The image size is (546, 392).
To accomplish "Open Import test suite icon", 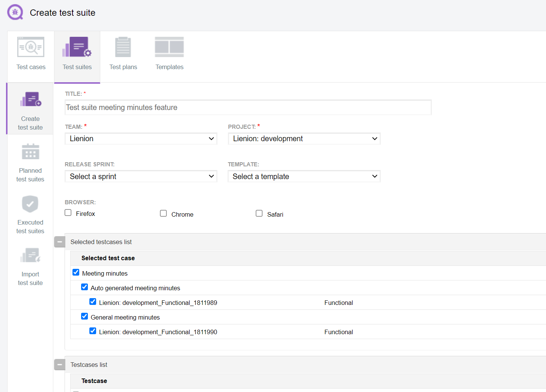I will tap(30, 255).
